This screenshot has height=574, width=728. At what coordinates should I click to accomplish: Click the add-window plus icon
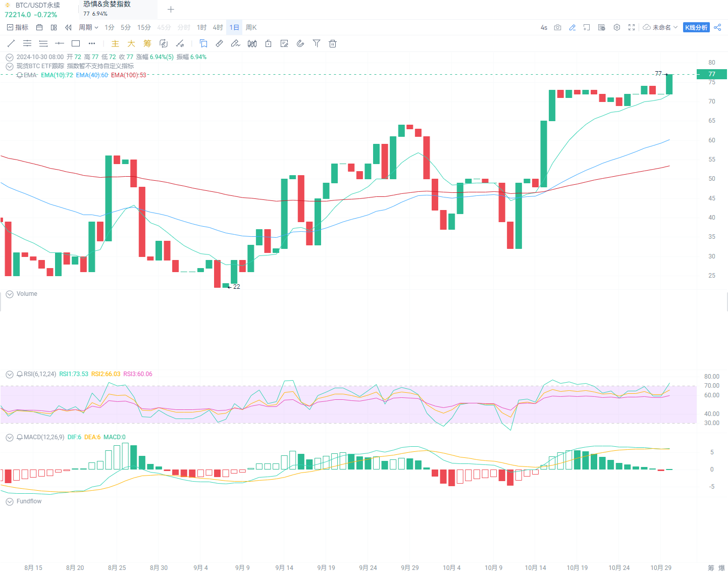[587, 27]
